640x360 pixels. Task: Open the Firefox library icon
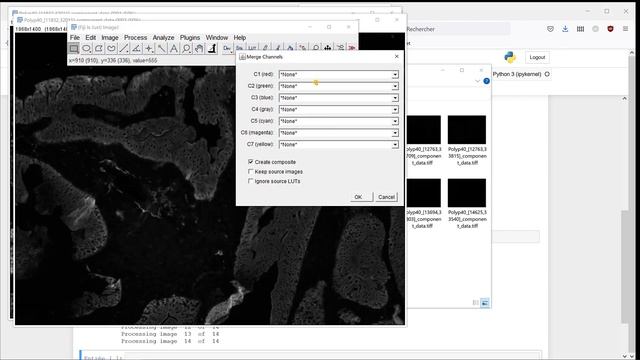pos(580,29)
